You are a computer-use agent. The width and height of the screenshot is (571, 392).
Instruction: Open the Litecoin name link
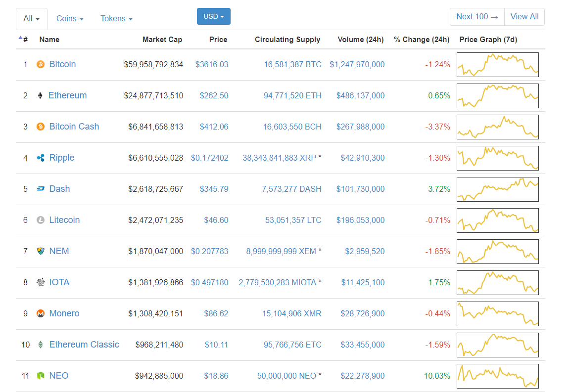click(64, 220)
